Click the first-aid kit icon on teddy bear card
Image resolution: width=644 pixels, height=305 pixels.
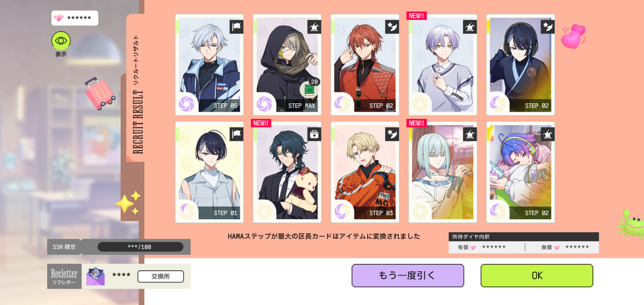pyautogui.click(x=314, y=134)
